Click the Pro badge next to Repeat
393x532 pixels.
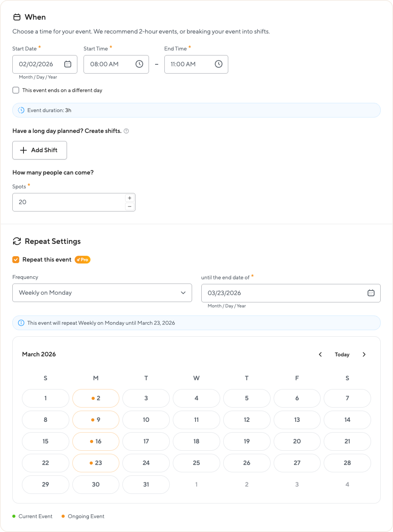82,259
